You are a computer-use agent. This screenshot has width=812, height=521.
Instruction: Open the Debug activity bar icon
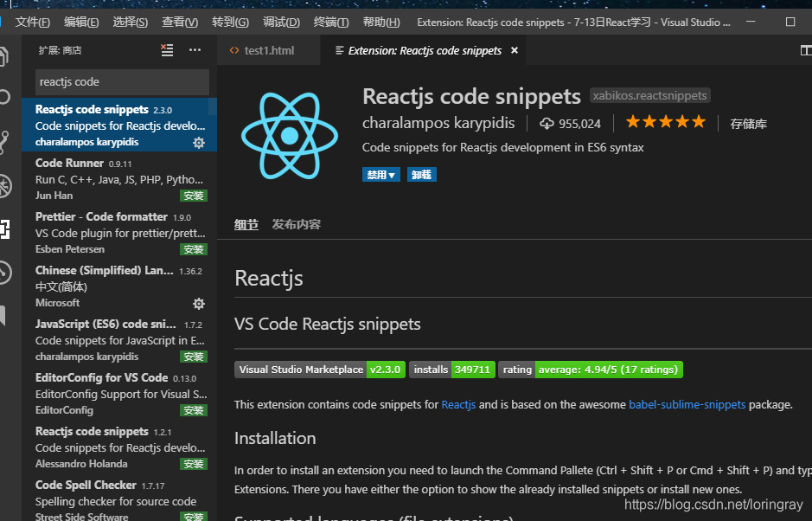[x=4, y=185]
